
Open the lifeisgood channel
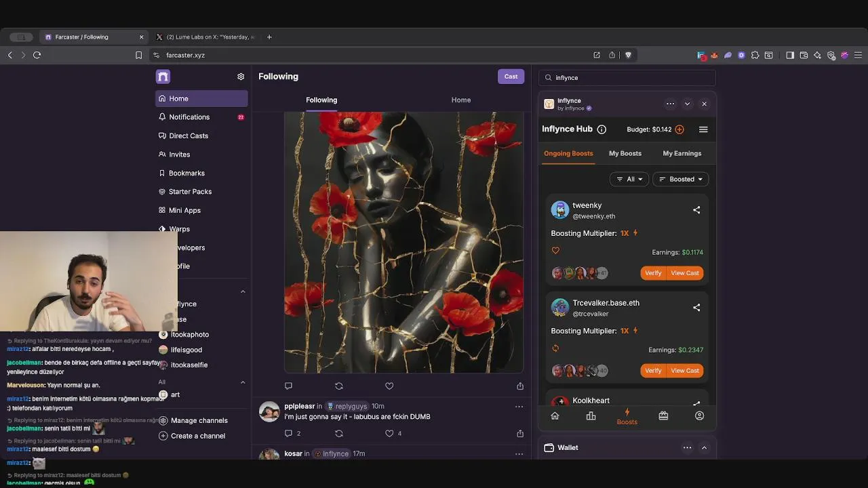(x=180, y=350)
